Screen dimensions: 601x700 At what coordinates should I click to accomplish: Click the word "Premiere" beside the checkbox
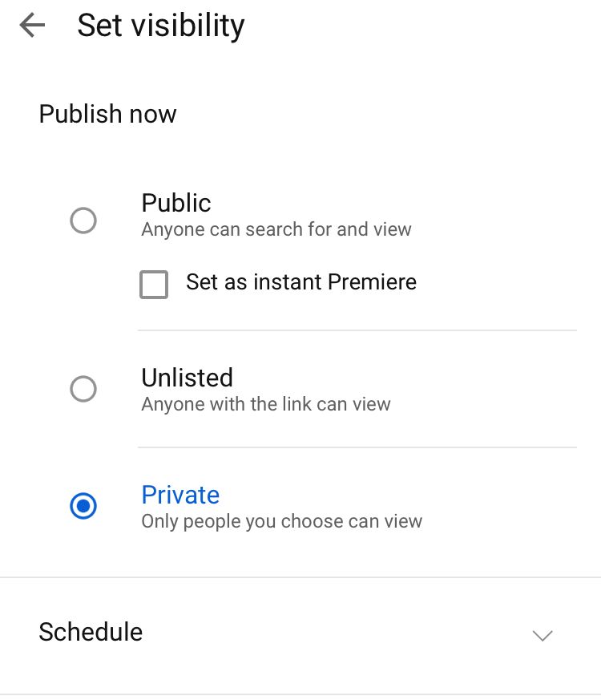tap(371, 282)
